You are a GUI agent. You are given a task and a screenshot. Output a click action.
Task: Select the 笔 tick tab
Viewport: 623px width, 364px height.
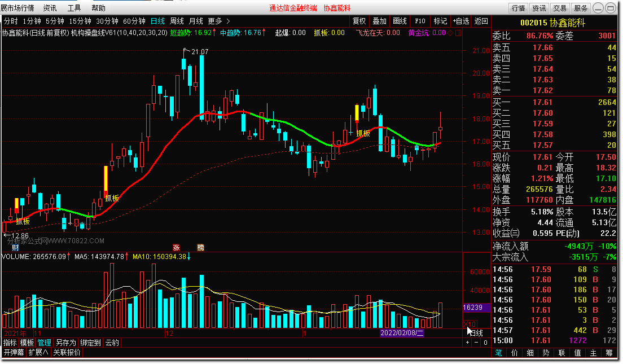[x=499, y=353]
